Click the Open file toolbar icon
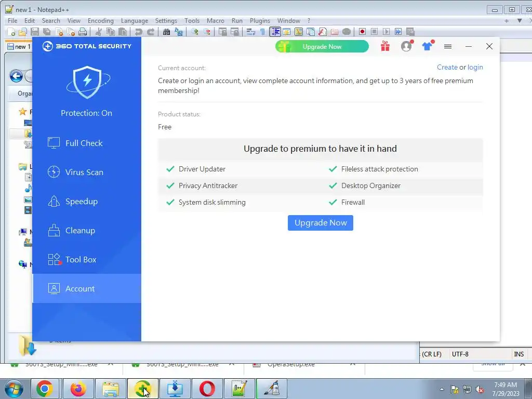The width and height of the screenshot is (532, 399). click(x=23, y=32)
